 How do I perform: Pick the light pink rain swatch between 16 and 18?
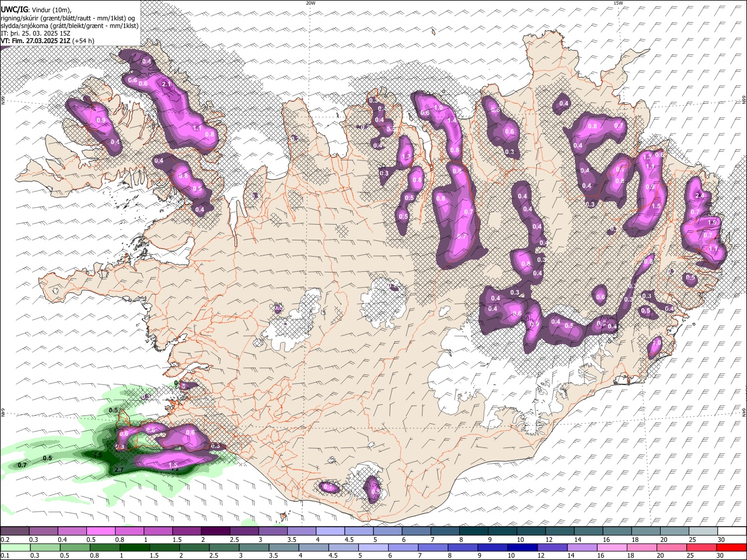click(612, 547)
